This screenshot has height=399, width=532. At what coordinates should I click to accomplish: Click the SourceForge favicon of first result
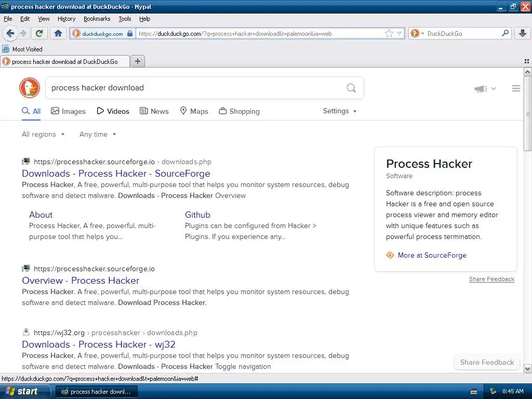26,162
